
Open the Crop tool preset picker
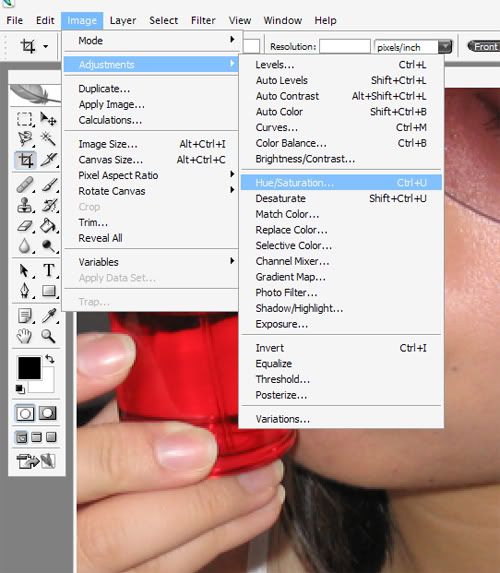pos(45,46)
